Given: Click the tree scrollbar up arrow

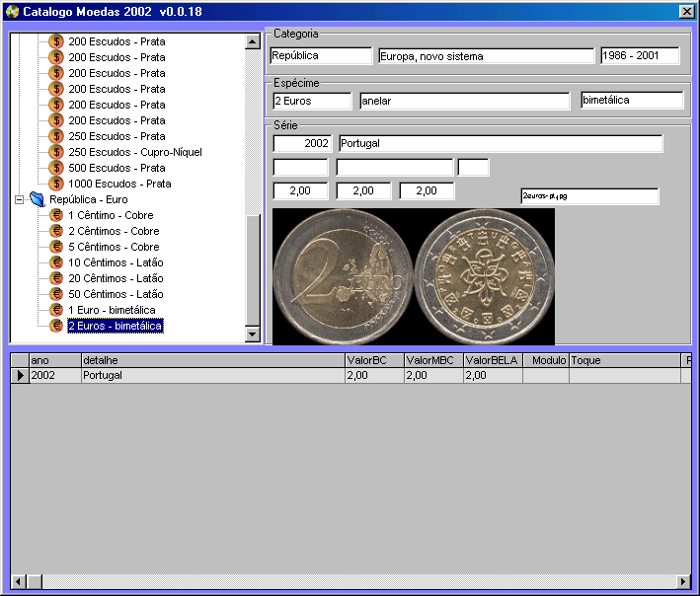Looking at the screenshot, I should point(253,41).
